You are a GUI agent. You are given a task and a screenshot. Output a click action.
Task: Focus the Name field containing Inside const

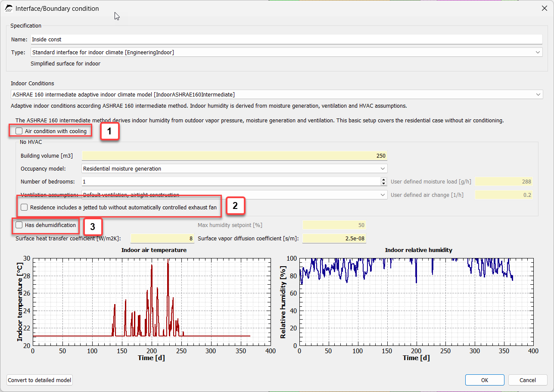coord(286,39)
